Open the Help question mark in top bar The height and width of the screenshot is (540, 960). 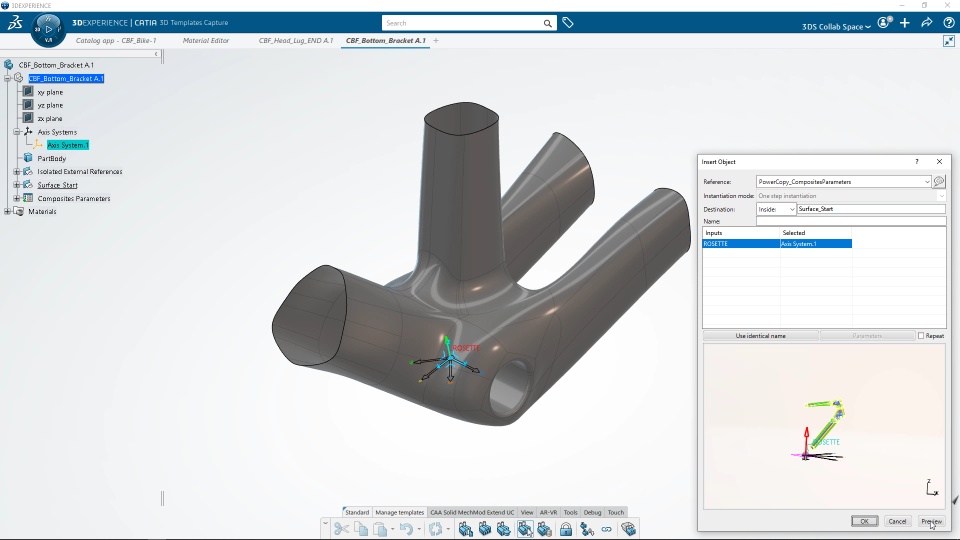tap(948, 23)
